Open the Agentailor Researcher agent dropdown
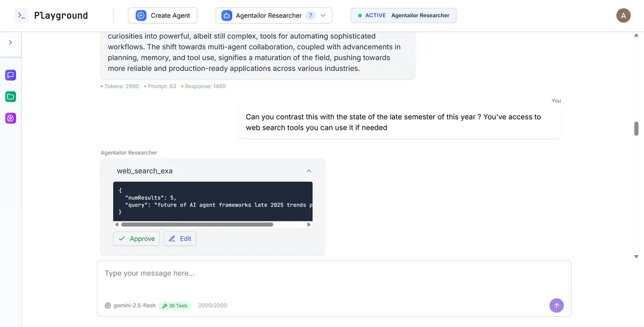644x327 pixels. click(x=274, y=16)
